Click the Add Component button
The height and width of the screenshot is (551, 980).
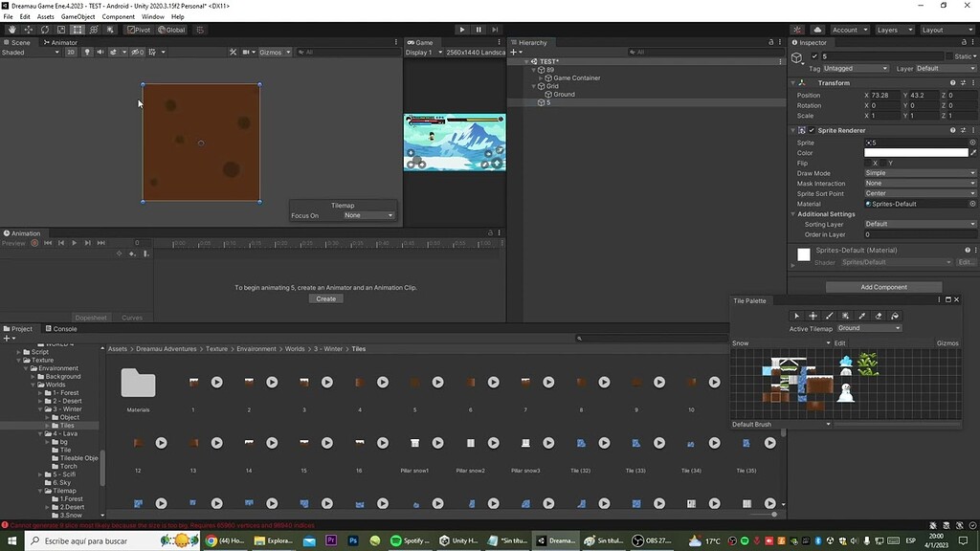point(883,286)
